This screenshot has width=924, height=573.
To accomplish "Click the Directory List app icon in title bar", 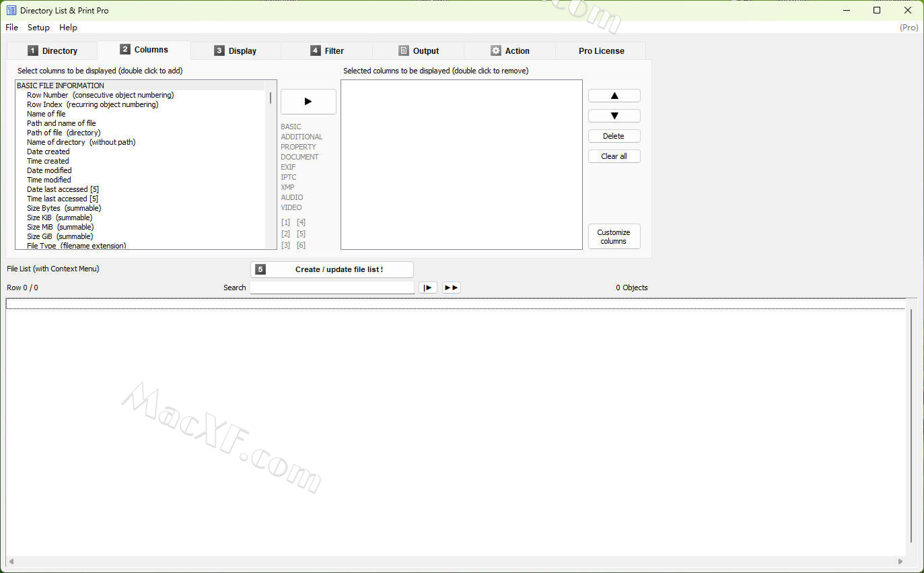I will pyautogui.click(x=11, y=10).
